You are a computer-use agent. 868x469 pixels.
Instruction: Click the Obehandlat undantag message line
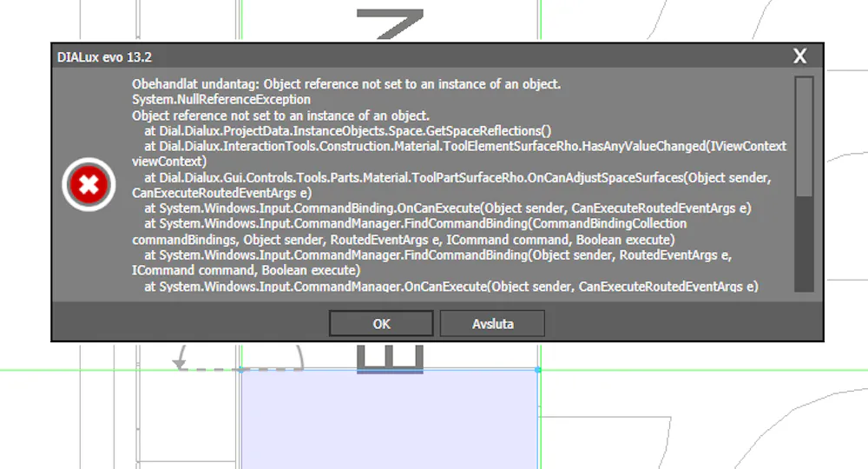click(x=346, y=84)
